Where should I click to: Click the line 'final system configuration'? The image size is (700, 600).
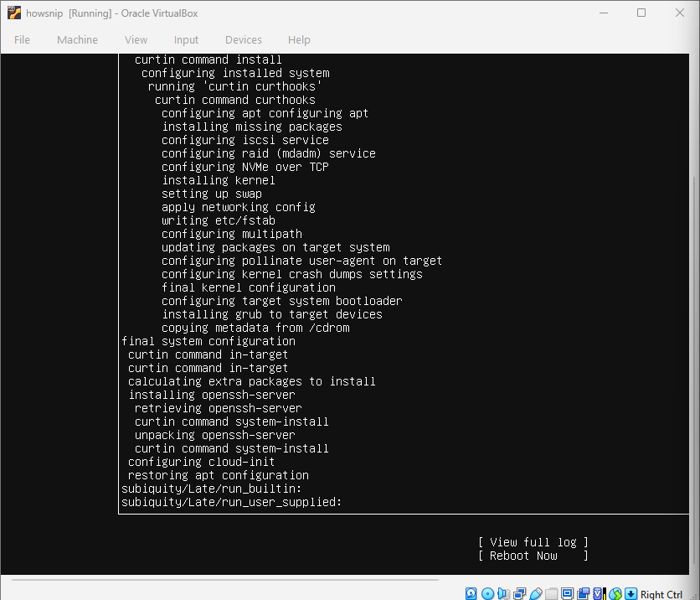[x=208, y=341]
